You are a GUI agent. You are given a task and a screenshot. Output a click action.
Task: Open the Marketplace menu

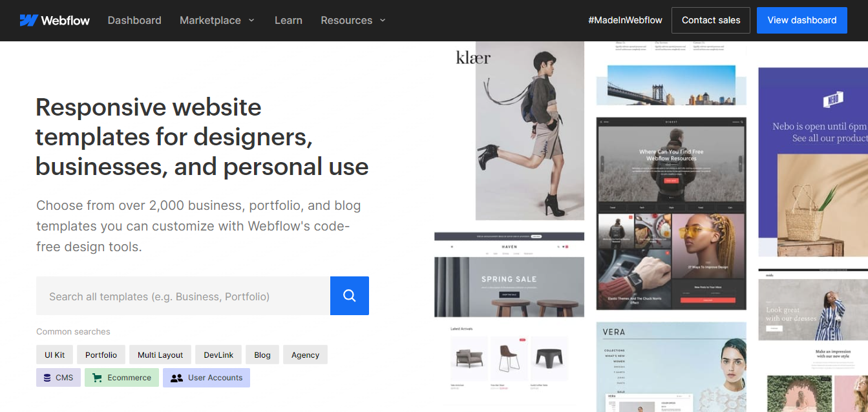(x=217, y=20)
